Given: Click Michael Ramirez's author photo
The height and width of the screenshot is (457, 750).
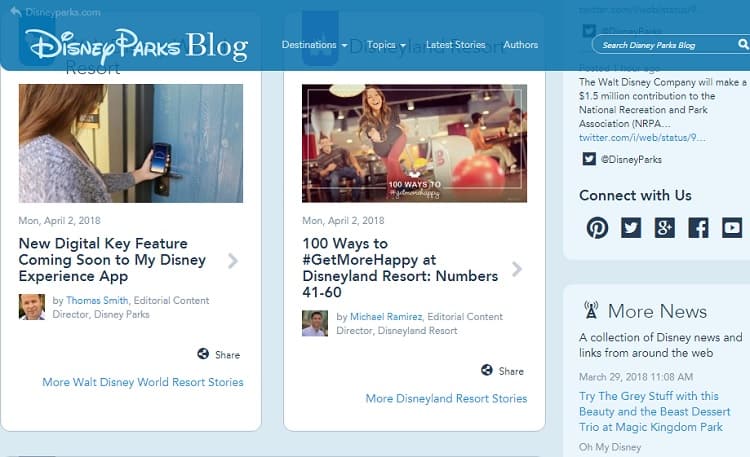Looking at the screenshot, I should tap(315, 323).
